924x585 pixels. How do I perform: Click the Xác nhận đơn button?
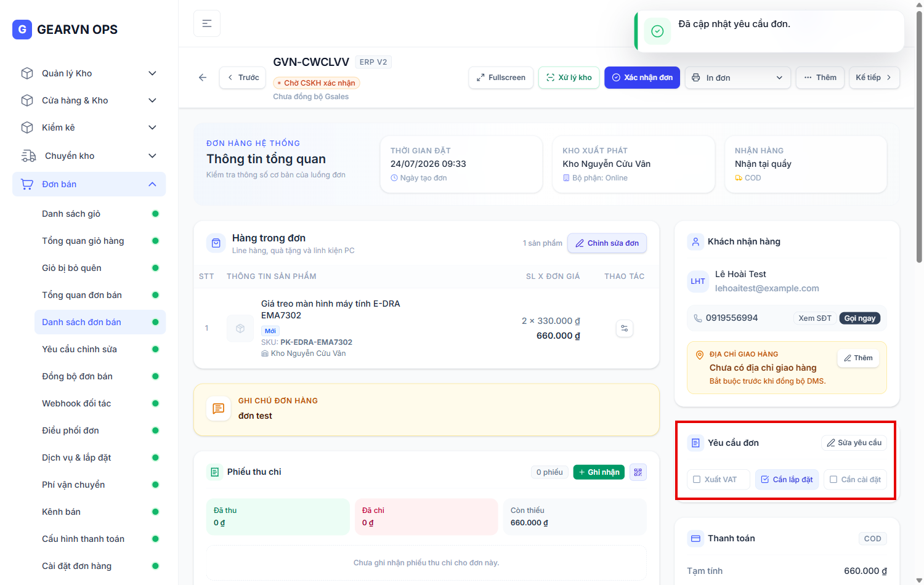pos(642,78)
